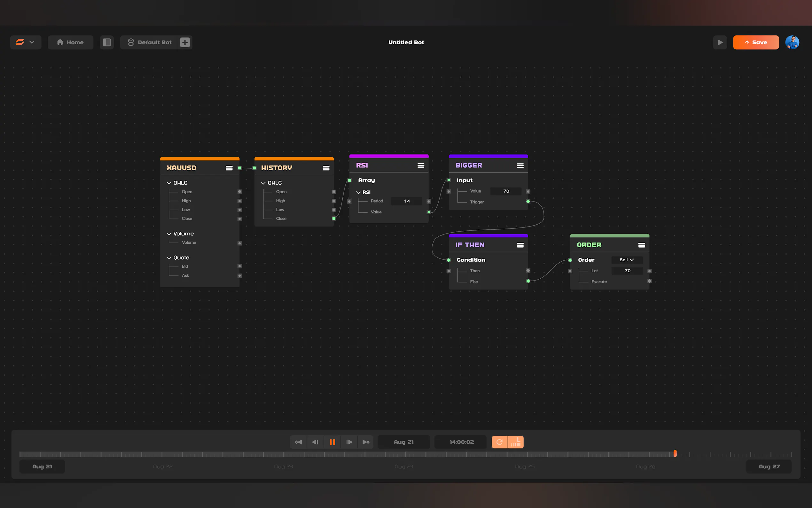The image size is (812, 508).
Task: Click the add bot plus icon
Action: click(x=185, y=42)
